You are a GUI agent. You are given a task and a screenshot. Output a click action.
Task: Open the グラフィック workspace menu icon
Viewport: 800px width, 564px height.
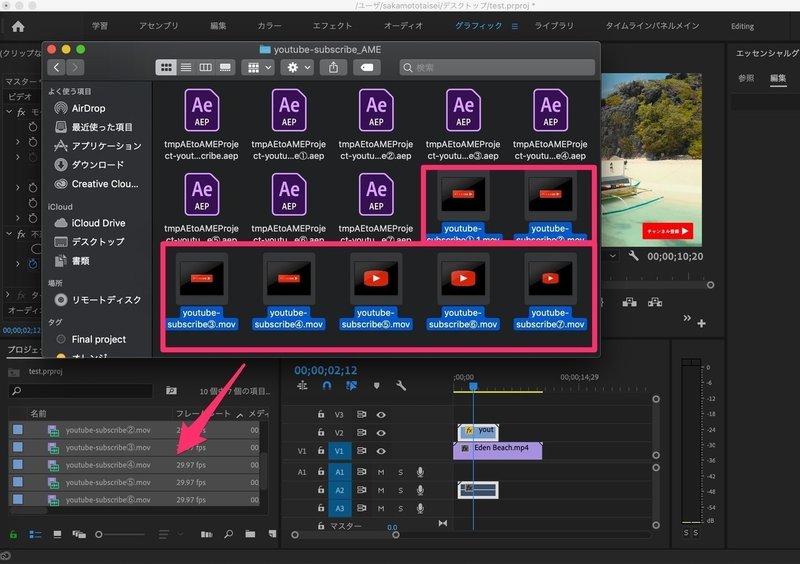[515, 26]
